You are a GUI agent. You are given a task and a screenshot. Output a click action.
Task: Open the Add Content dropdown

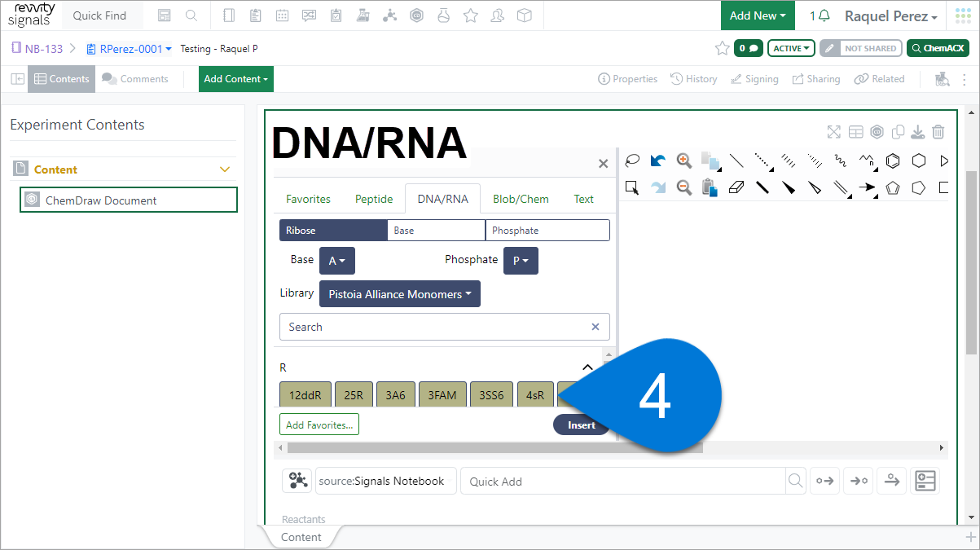pos(236,79)
